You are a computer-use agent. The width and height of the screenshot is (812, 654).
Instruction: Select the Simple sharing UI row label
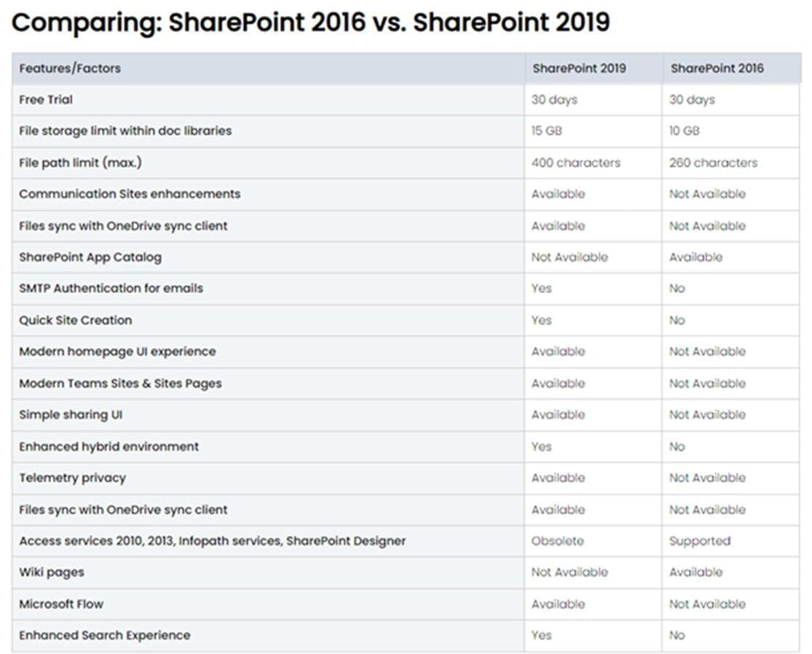[71, 415]
